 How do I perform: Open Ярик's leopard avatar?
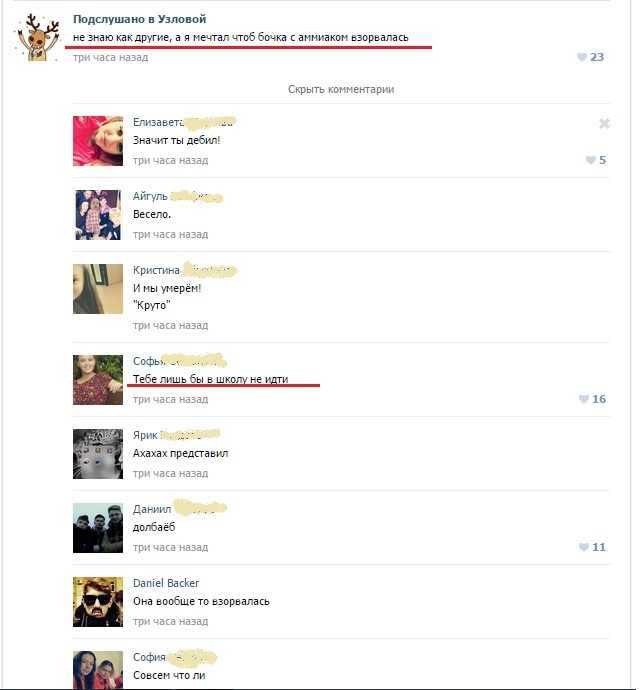point(98,454)
